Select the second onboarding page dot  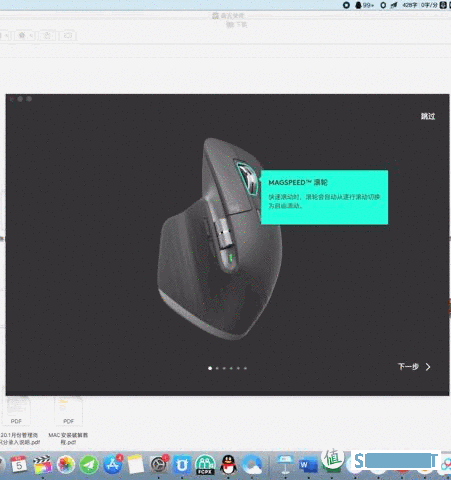(x=217, y=368)
